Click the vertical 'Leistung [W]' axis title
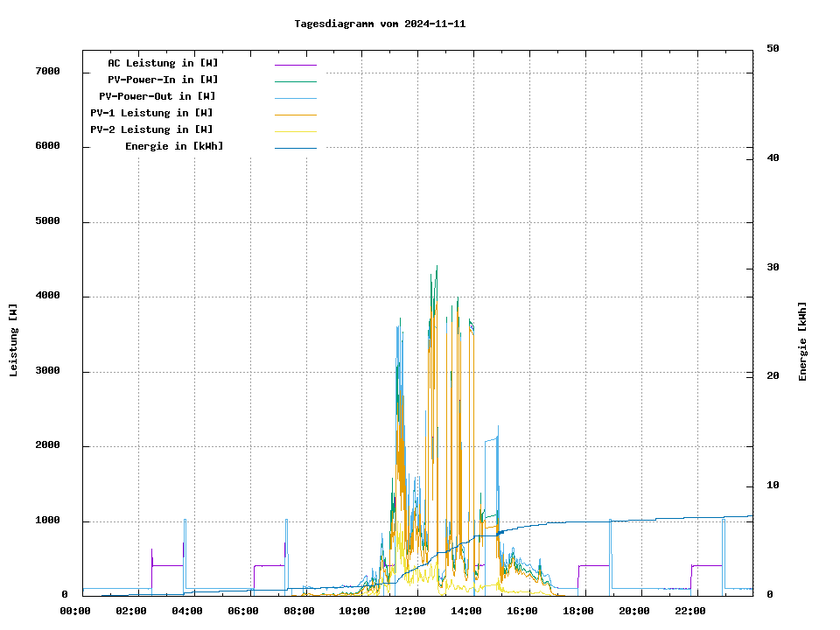This screenshot has width=840, height=630. [x=14, y=340]
